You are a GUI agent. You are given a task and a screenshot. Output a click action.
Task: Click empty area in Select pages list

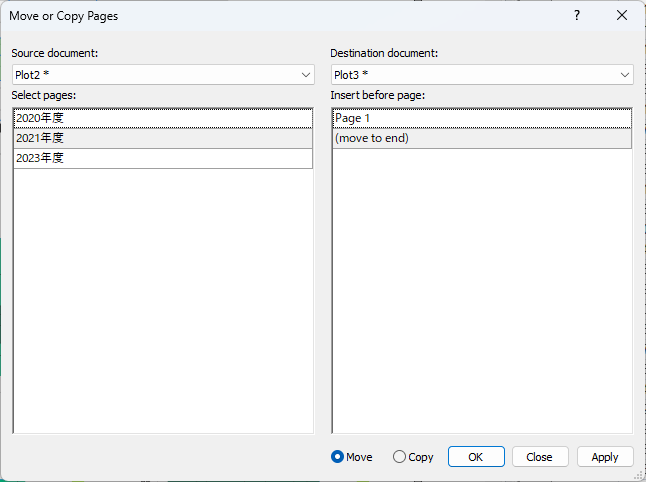[x=162, y=300]
